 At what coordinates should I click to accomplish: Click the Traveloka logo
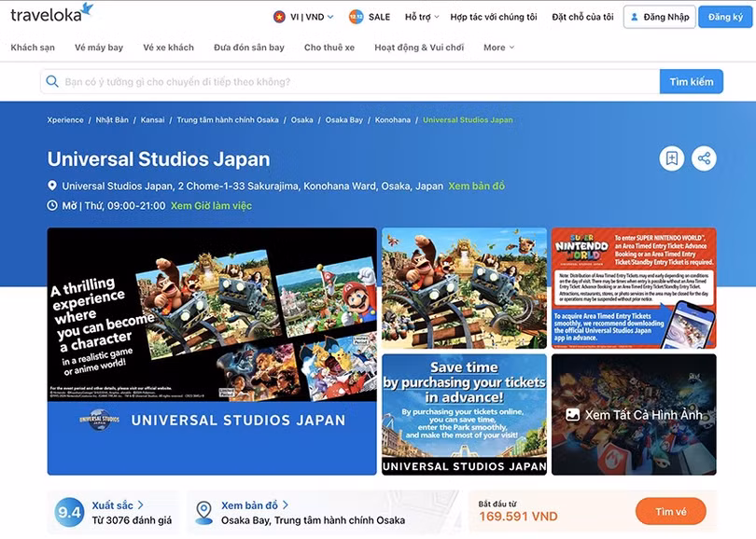point(51,13)
